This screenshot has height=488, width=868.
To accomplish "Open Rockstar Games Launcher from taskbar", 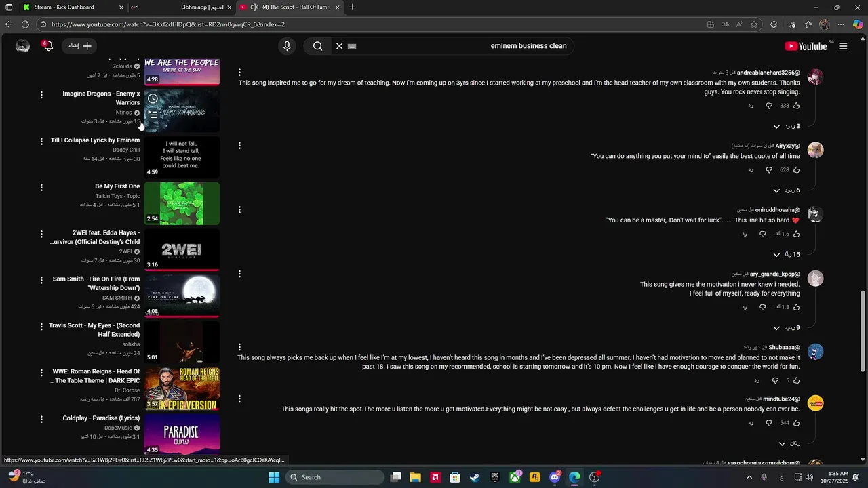I will (535, 477).
